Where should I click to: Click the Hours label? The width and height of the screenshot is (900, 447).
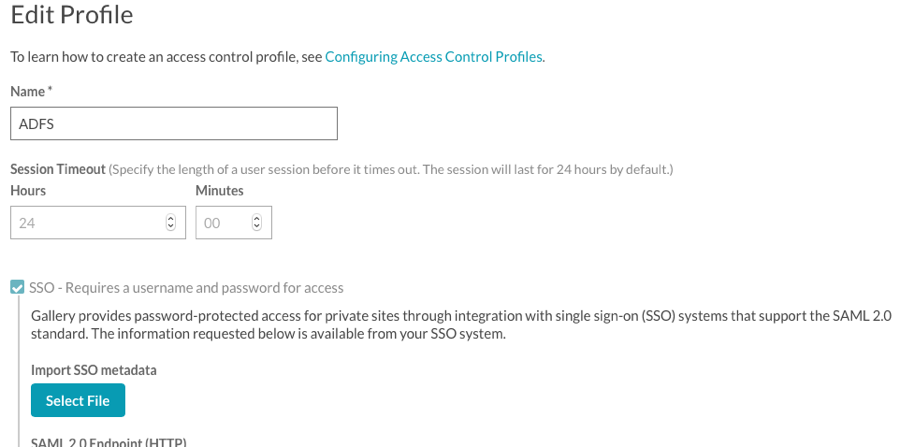click(x=28, y=191)
